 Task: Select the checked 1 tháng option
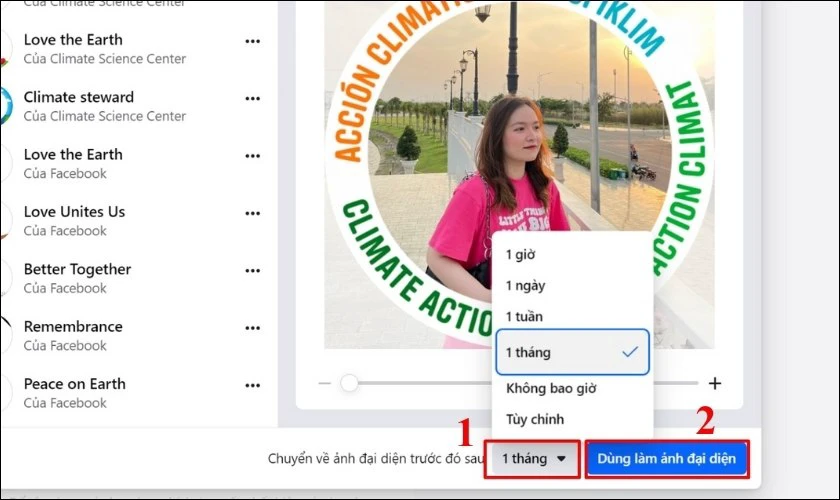(572, 352)
